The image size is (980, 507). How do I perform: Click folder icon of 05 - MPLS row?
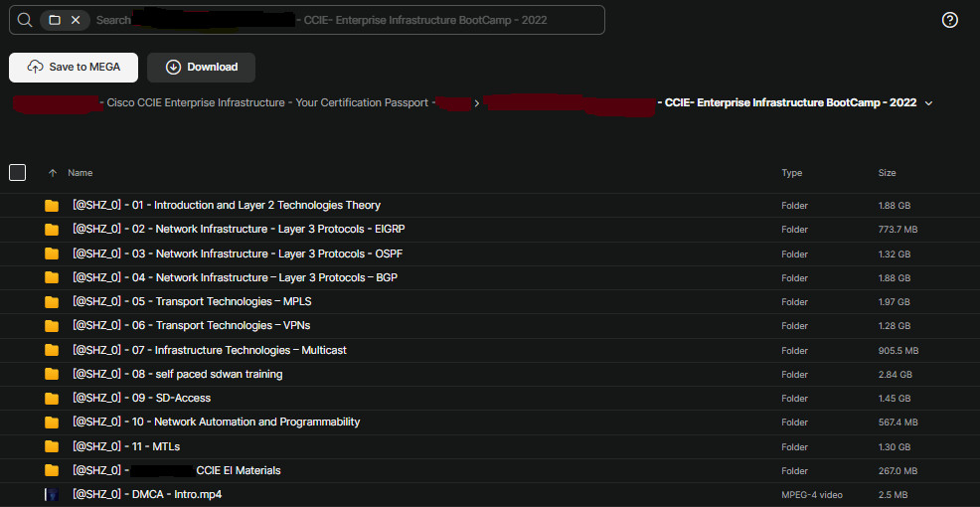(x=52, y=302)
